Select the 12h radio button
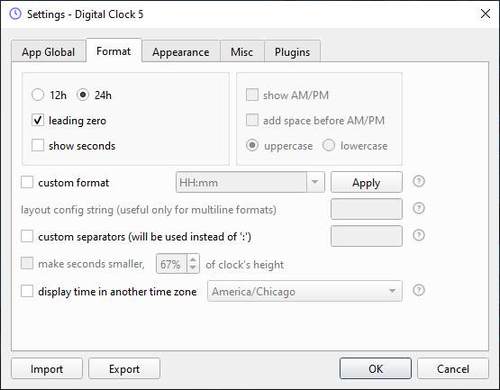500x390 pixels. [x=37, y=95]
